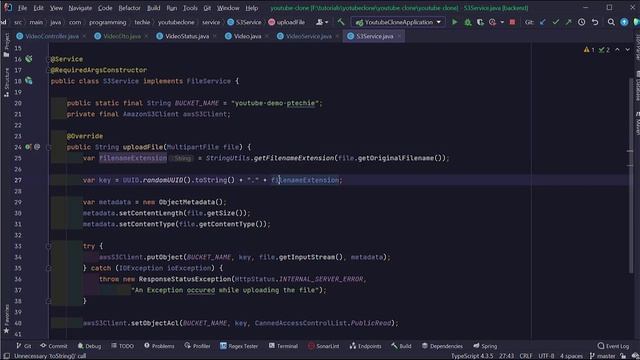Open the Navigate menu
This screenshot has width=640, height=360.
tap(80, 8)
